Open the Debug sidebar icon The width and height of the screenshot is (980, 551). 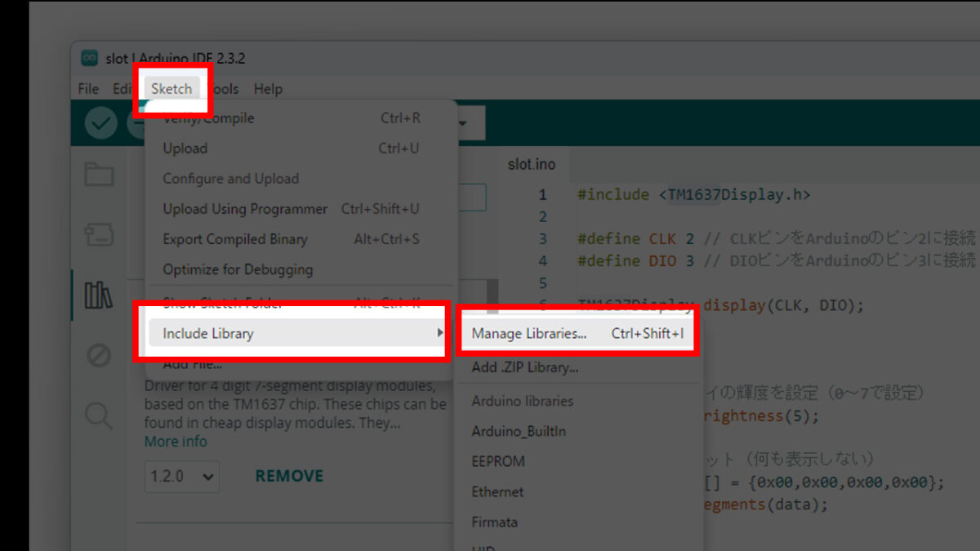(x=99, y=356)
